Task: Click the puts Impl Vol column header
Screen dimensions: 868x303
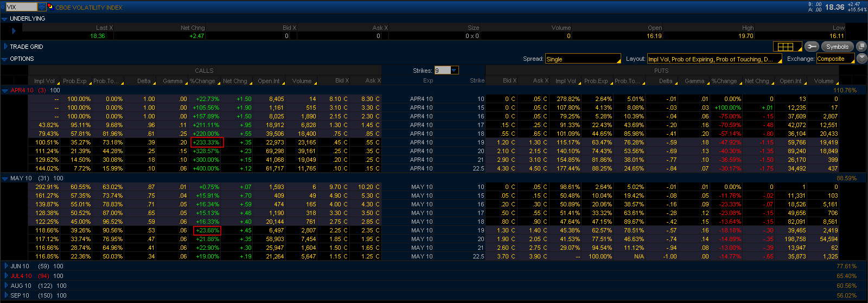Action: pos(565,81)
